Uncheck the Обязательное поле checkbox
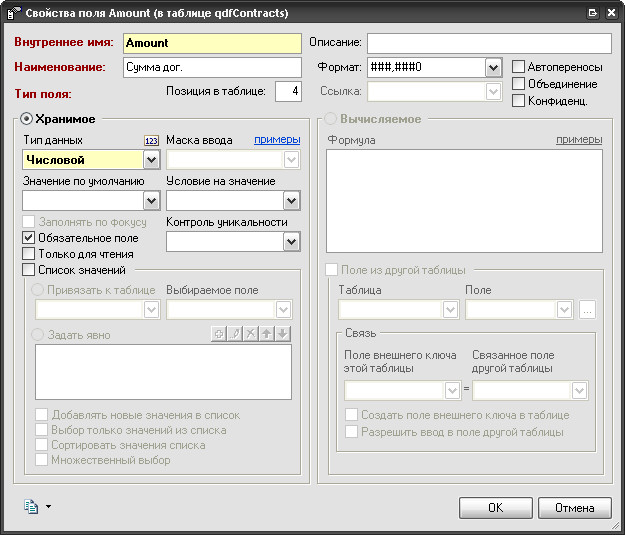This screenshot has width=625, height=535. 29,238
